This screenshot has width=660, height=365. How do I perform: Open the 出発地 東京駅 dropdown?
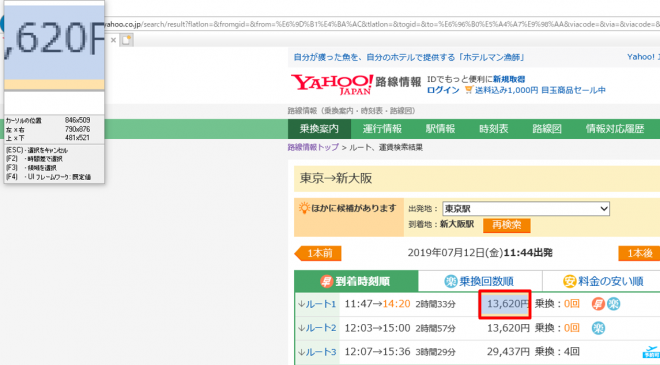coord(526,209)
